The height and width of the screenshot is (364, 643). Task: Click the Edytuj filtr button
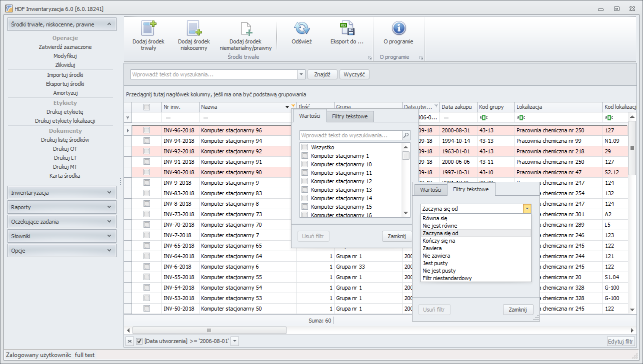(x=621, y=342)
